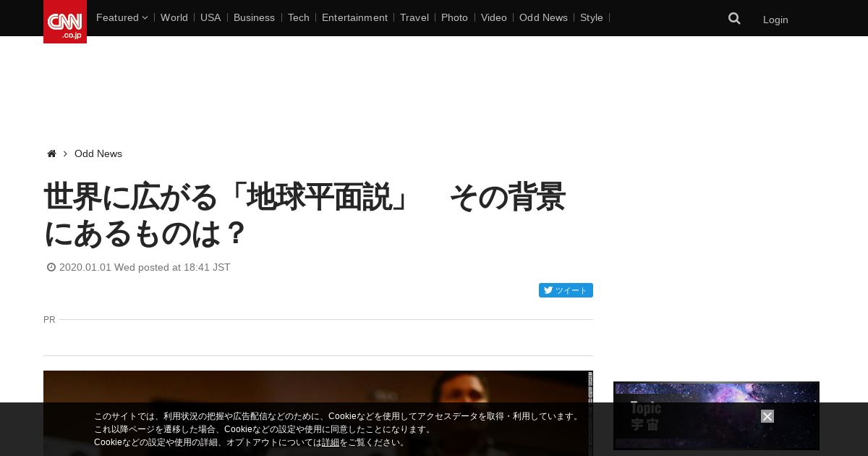
Task: Open the Entertainment section
Action: point(354,17)
